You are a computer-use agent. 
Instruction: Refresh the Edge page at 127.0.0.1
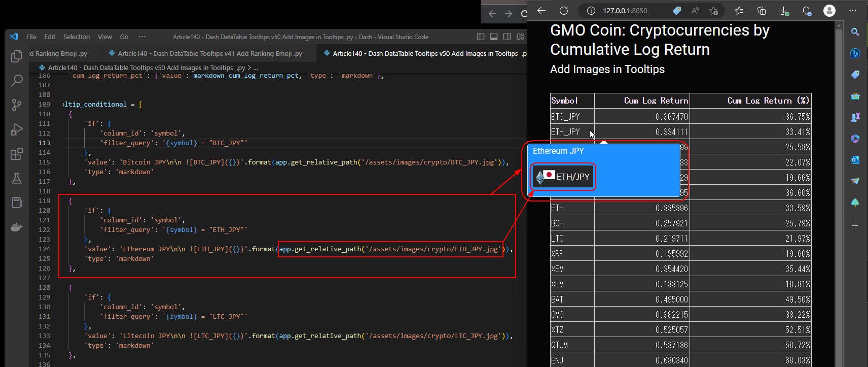click(564, 11)
